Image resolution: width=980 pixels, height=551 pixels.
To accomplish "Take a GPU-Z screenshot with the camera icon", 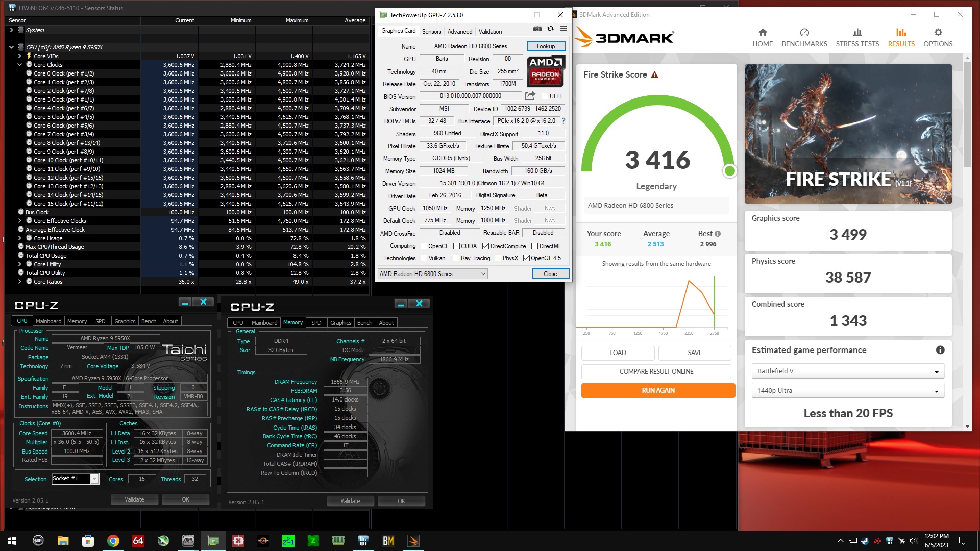I will 537,29.
